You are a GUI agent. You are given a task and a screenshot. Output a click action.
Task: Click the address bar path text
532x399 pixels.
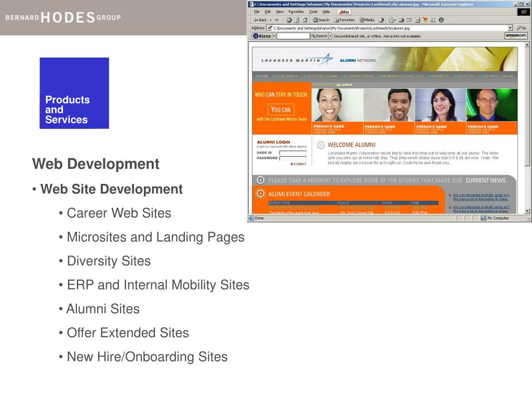[x=341, y=28]
